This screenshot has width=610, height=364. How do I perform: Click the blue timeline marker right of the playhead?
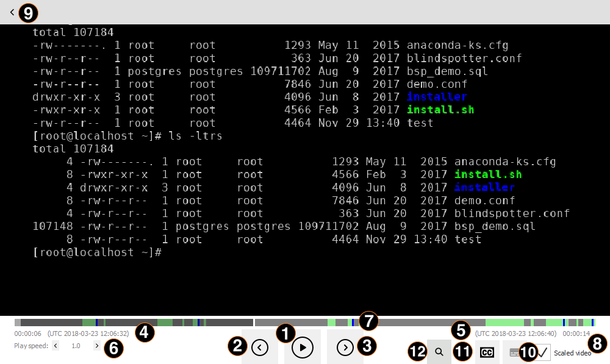(352, 322)
